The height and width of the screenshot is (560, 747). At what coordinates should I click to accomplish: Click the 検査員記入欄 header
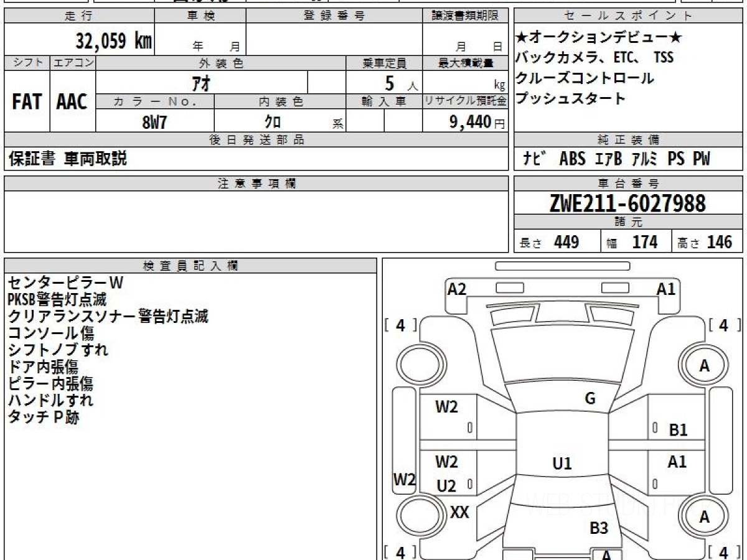pos(190,265)
